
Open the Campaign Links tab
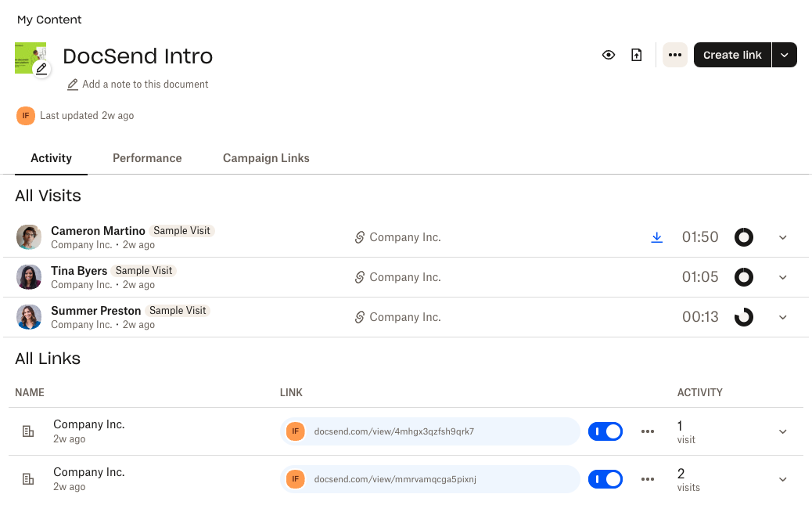[266, 158]
